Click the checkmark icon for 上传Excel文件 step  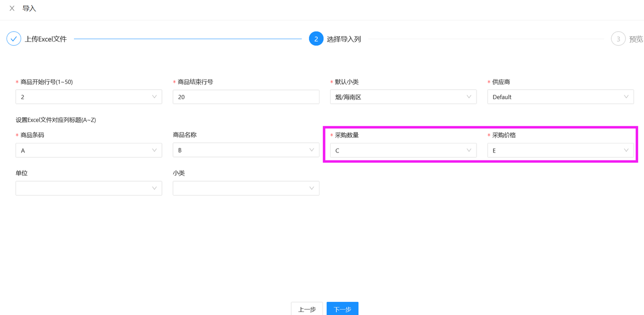[14, 39]
